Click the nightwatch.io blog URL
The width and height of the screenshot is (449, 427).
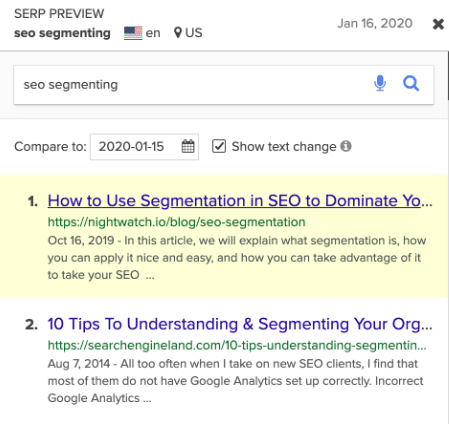176,222
